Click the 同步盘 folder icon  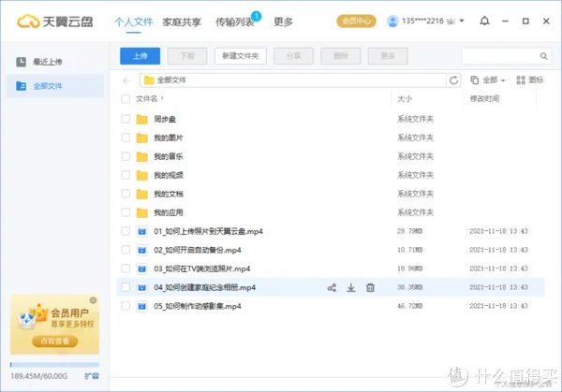click(142, 119)
